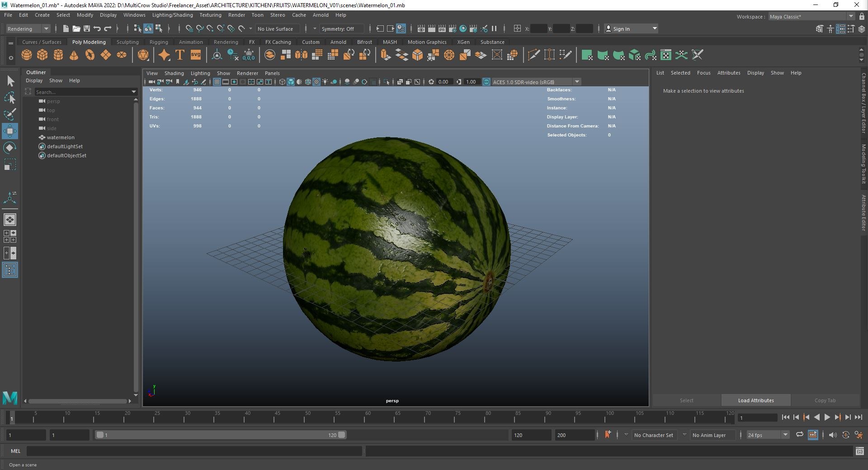Create a polygon cylinder from the shelf
Screen dimensions: 868x470
(x=58, y=55)
